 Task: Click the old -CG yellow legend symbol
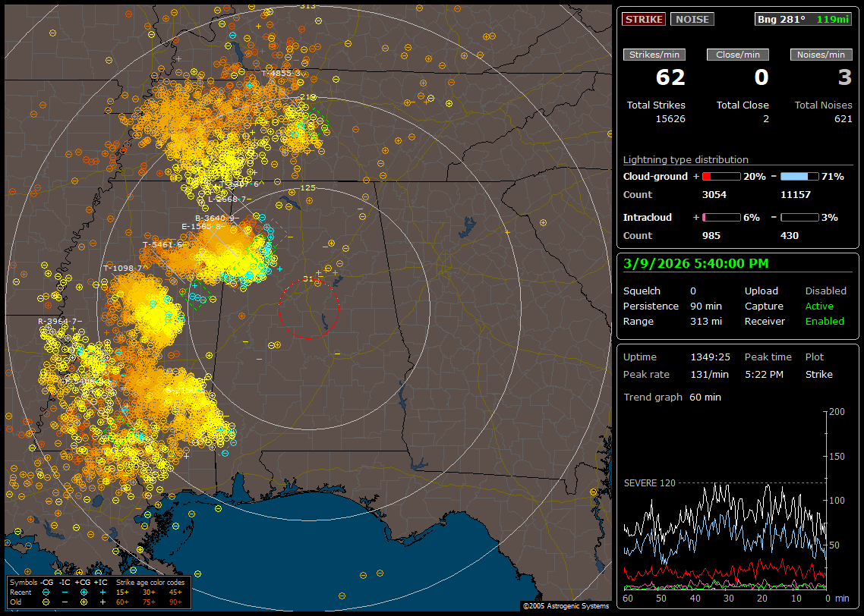[46, 602]
